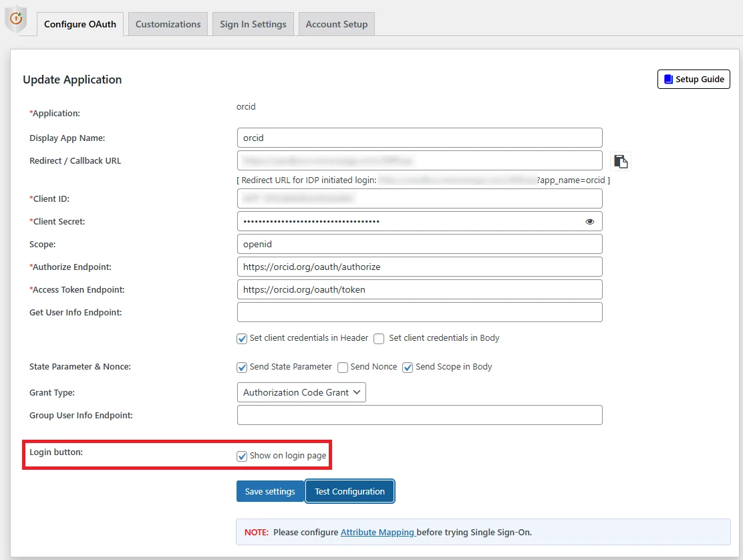
Task: Open the Setup Guide
Action: tap(694, 79)
